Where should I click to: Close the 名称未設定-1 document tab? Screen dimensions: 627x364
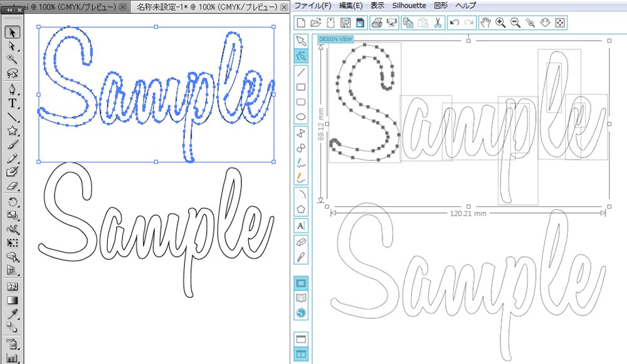pos(284,7)
